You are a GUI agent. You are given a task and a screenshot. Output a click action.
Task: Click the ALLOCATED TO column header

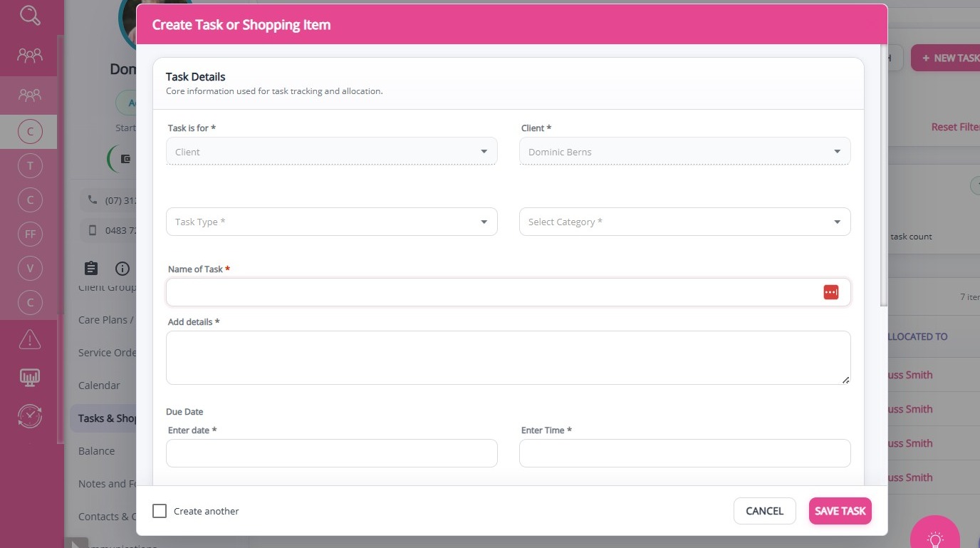917,336
